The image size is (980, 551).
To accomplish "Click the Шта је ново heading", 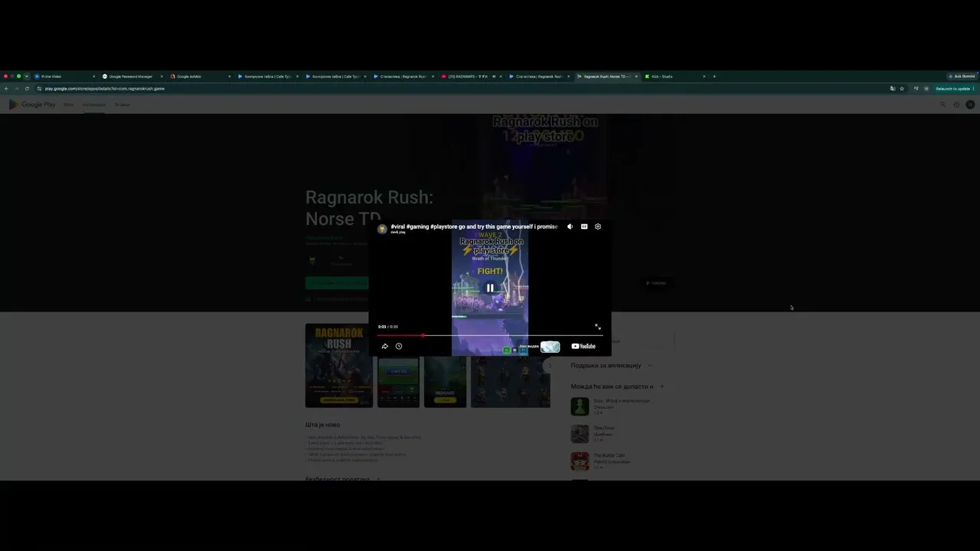I will click(x=322, y=425).
